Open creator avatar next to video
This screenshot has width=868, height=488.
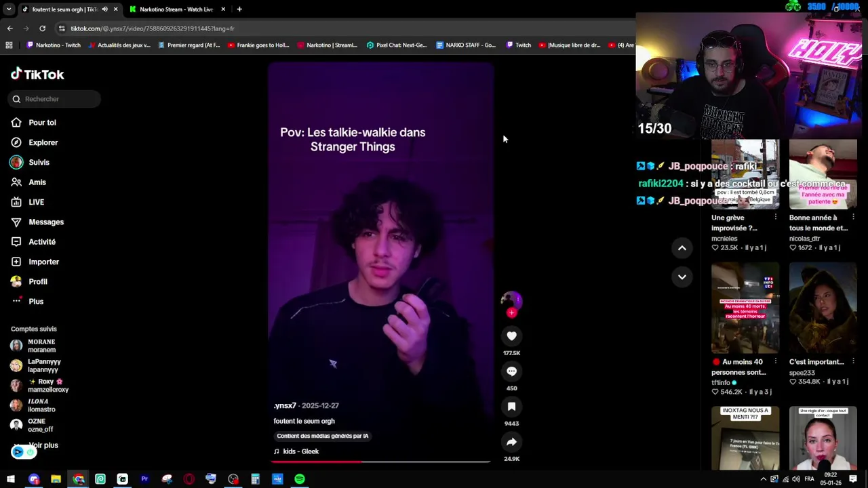[511, 300]
